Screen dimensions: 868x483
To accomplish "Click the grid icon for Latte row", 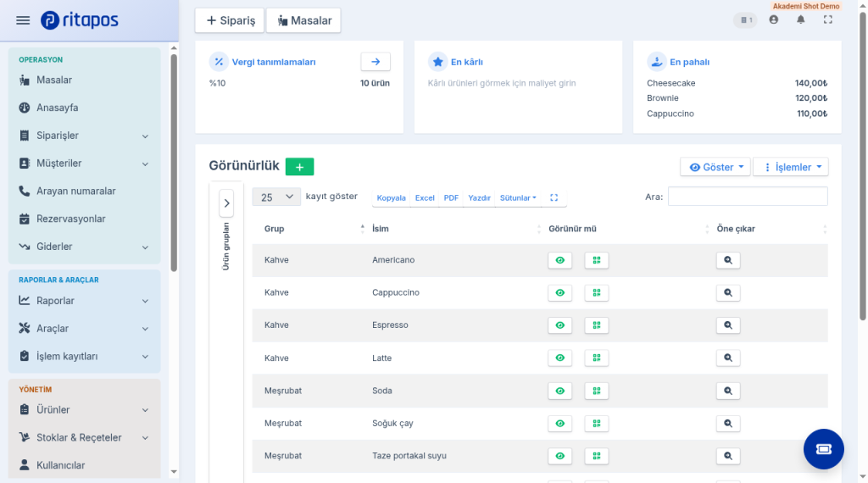I will [x=596, y=358].
